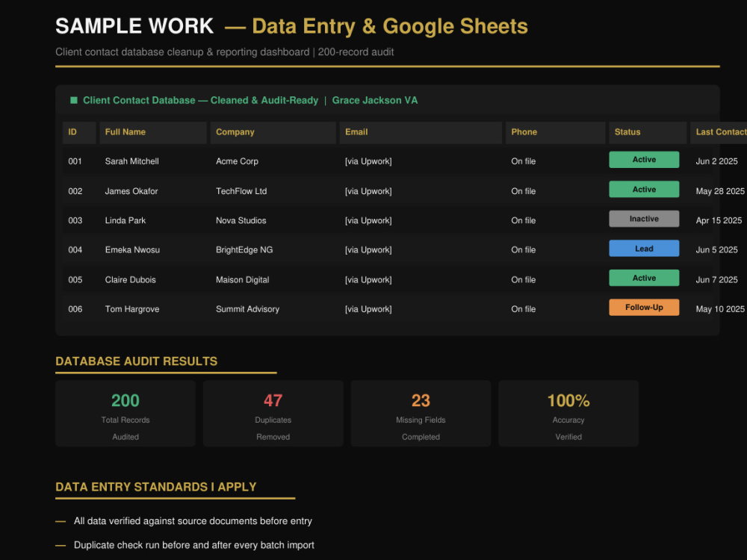Click the Jun 5 2025 last contact date
This screenshot has height=560, width=747.
pyautogui.click(x=716, y=250)
